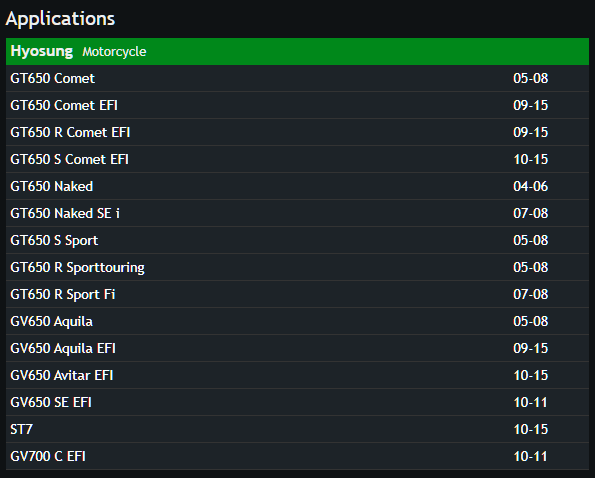Click the 10-15 years next to ST7
Viewport: 595px width, 478px height.
pyautogui.click(x=530, y=429)
